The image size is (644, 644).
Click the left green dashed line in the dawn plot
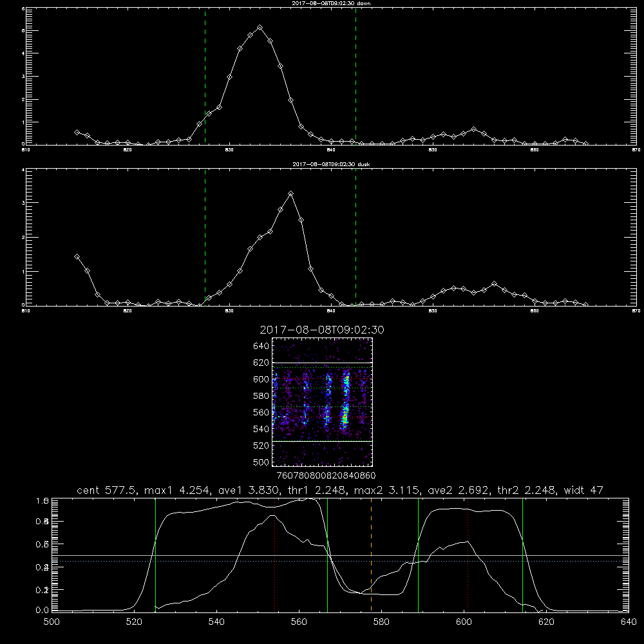tap(205, 77)
